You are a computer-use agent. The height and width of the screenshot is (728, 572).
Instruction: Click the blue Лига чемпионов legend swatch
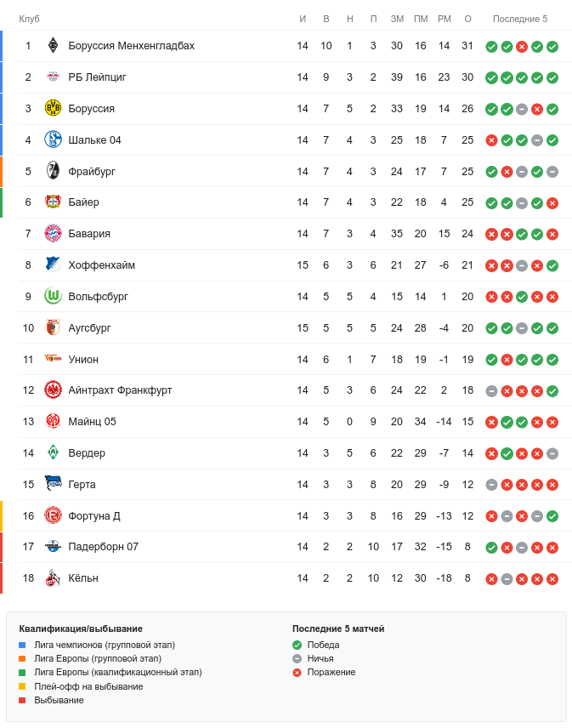point(22,645)
